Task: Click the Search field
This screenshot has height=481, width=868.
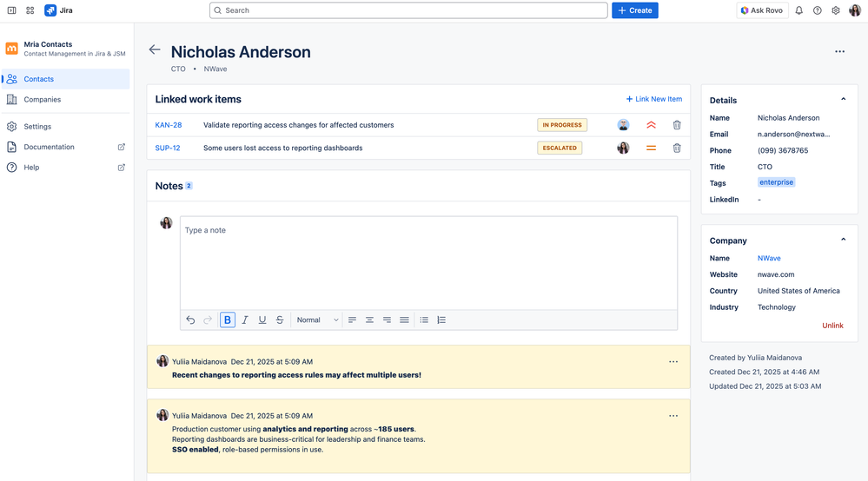Action: [408, 10]
